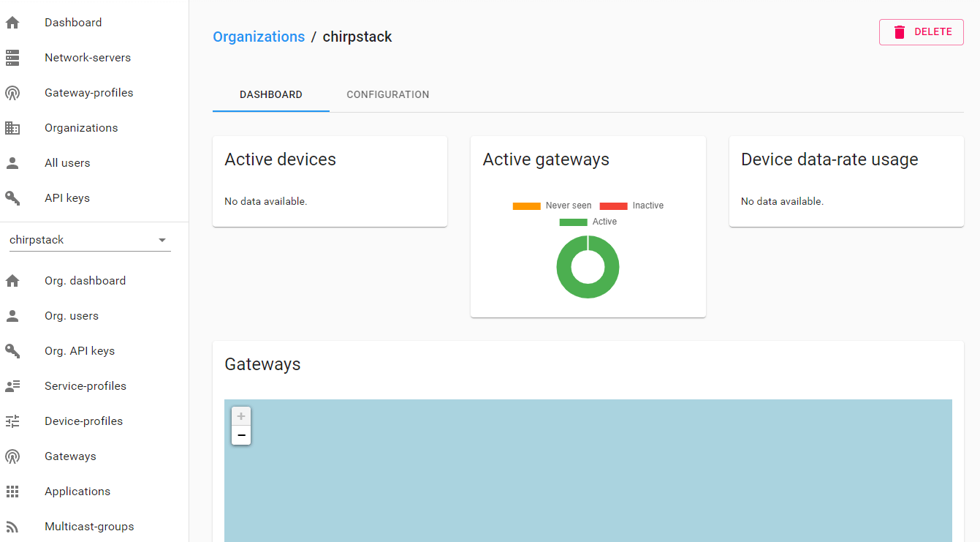Viewport: 980px width, 542px height.
Task: Click the Org. users person icon
Action: click(12, 316)
